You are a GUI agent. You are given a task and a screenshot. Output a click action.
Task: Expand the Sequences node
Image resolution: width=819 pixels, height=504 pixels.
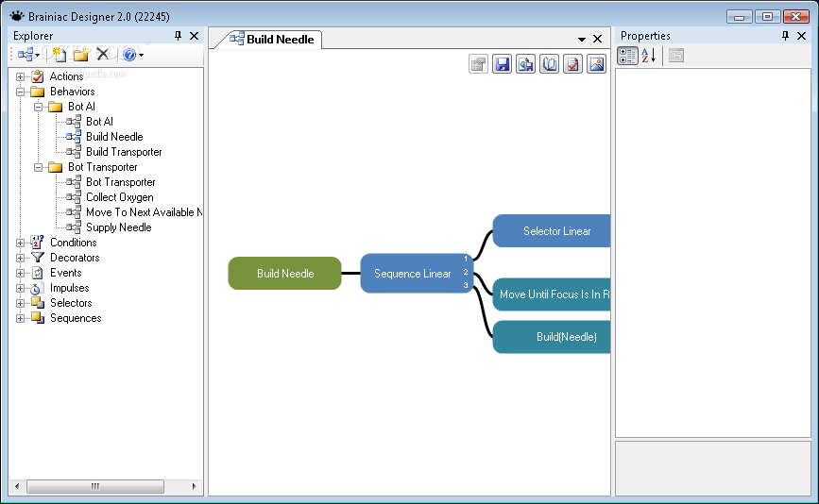(x=20, y=319)
